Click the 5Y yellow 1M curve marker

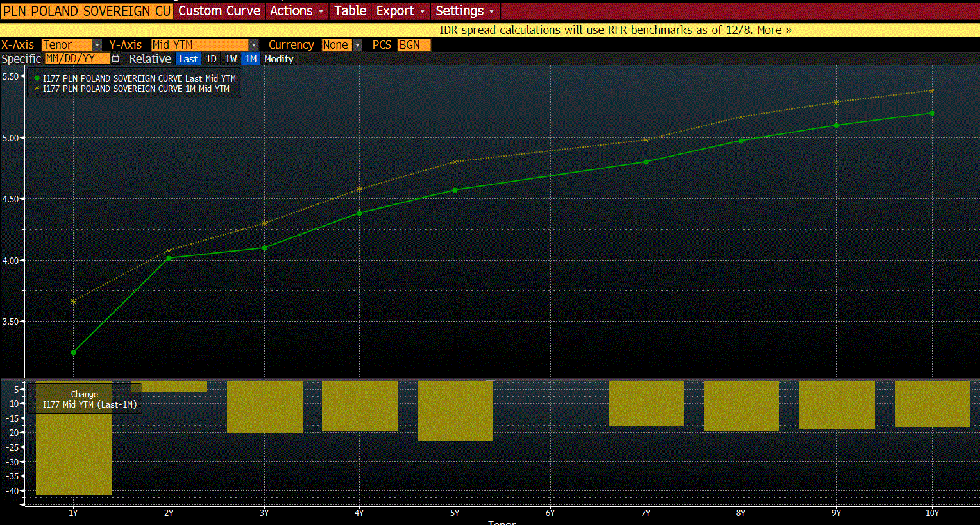pos(455,162)
